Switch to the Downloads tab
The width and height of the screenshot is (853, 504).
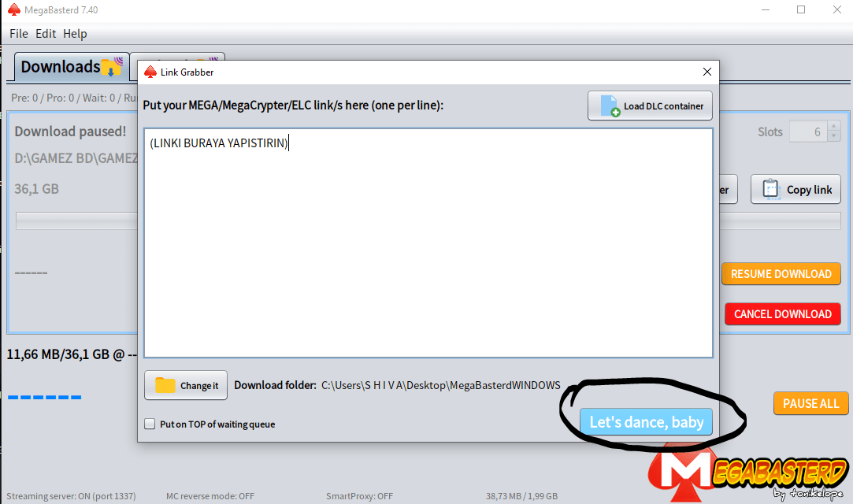[71, 67]
